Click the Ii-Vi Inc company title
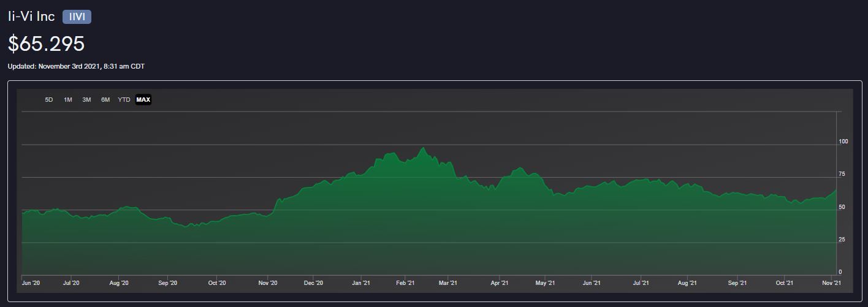 [x=31, y=17]
